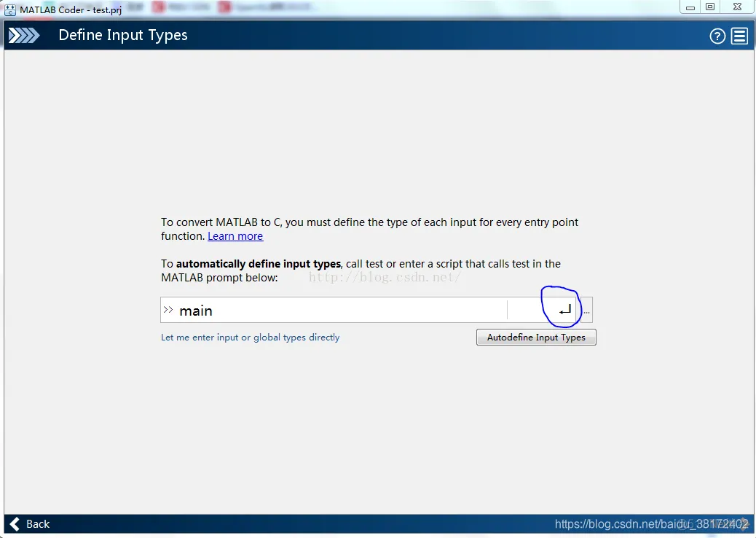Go Back using the Back label
This screenshot has width=756, height=538.
click(x=38, y=523)
